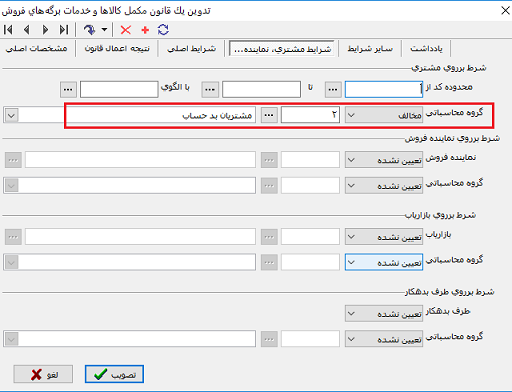Switch to the نتیجه اعمال قانون tab

(x=117, y=49)
